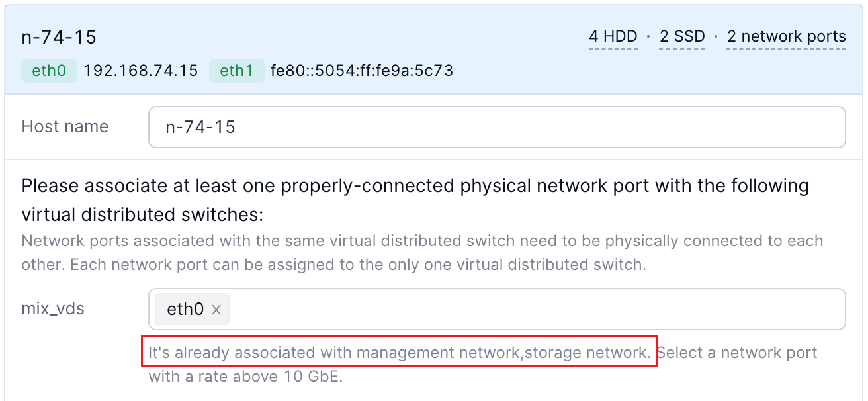868x401 pixels.
Task: Remove the eth0 tag from mix_vds
Action: [216, 310]
